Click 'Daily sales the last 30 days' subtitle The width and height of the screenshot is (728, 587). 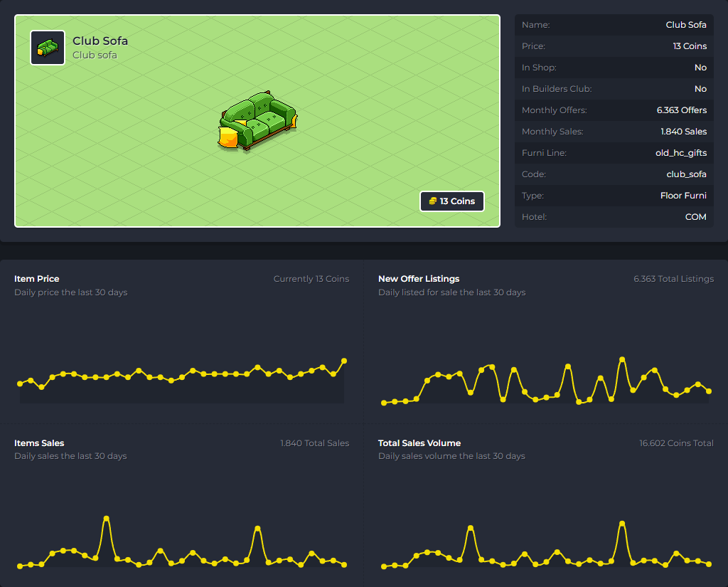(x=70, y=456)
